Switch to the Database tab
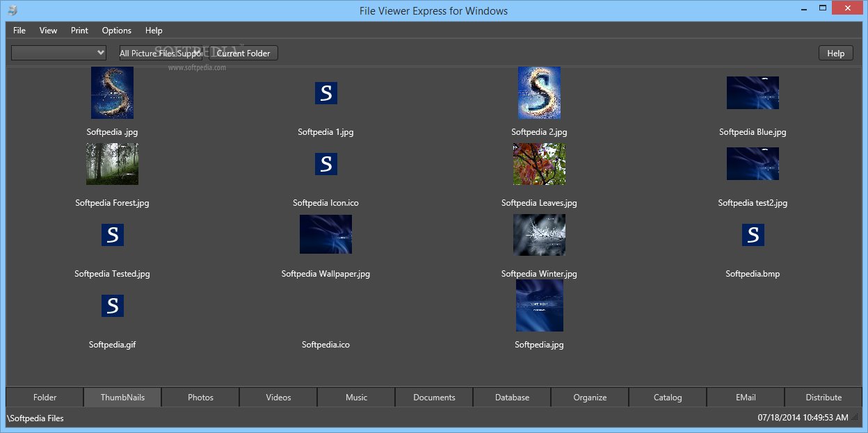 coord(513,398)
